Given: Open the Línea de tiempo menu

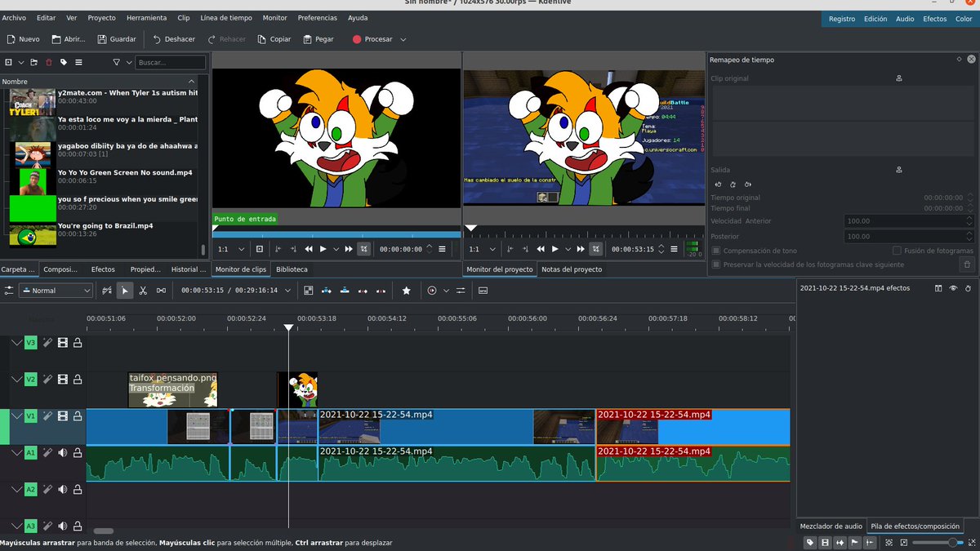Looking at the screenshot, I should coord(226,17).
